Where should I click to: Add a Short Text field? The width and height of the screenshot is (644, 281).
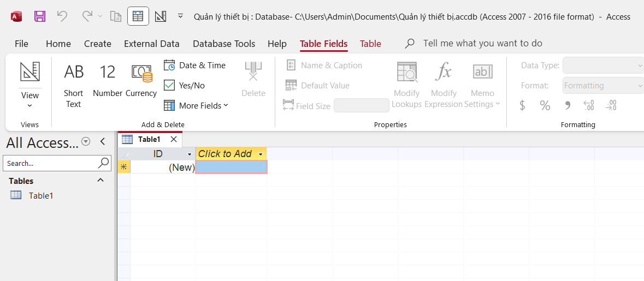[x=74, y=86]
